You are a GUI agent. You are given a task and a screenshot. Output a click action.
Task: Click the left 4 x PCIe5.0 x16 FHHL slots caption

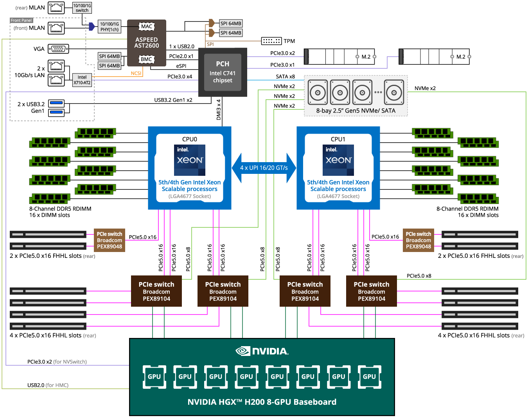pyautogui.click(x=53, y=335)
